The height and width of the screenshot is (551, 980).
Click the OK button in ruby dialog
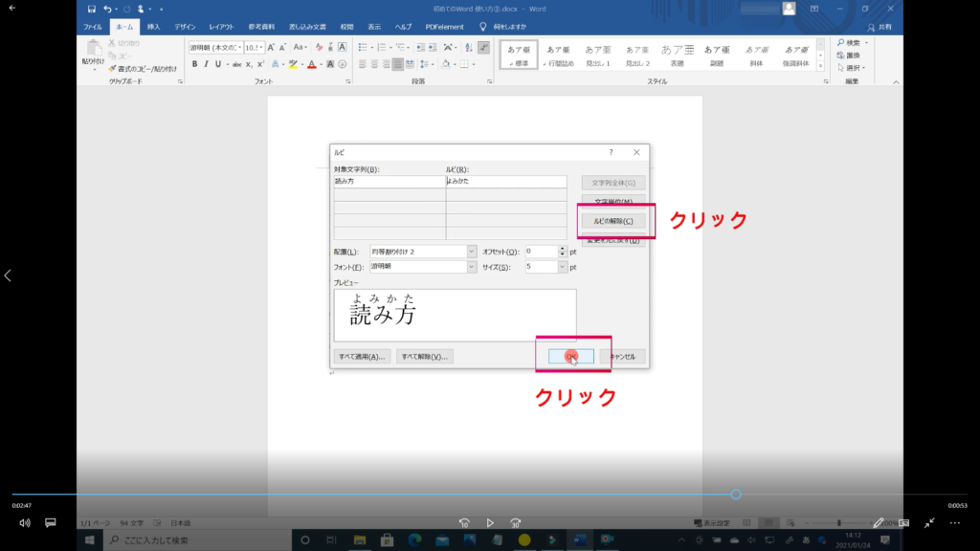(x=571, y=356)
